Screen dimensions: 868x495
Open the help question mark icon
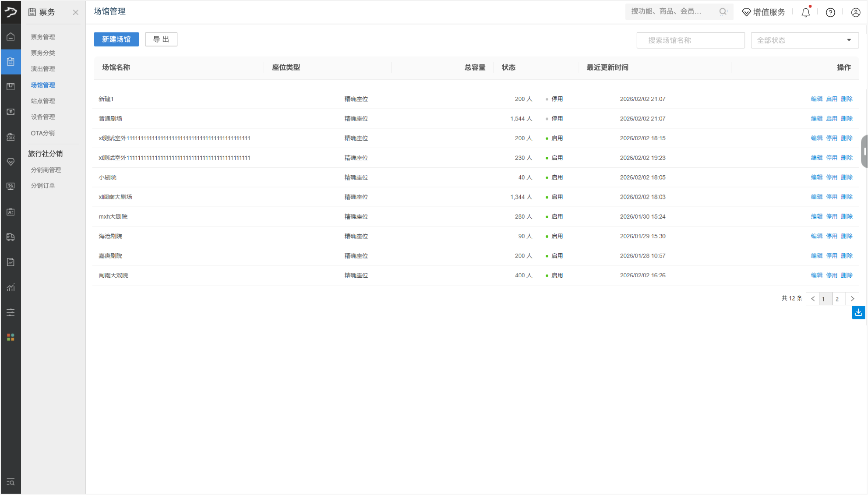(830, 12)
